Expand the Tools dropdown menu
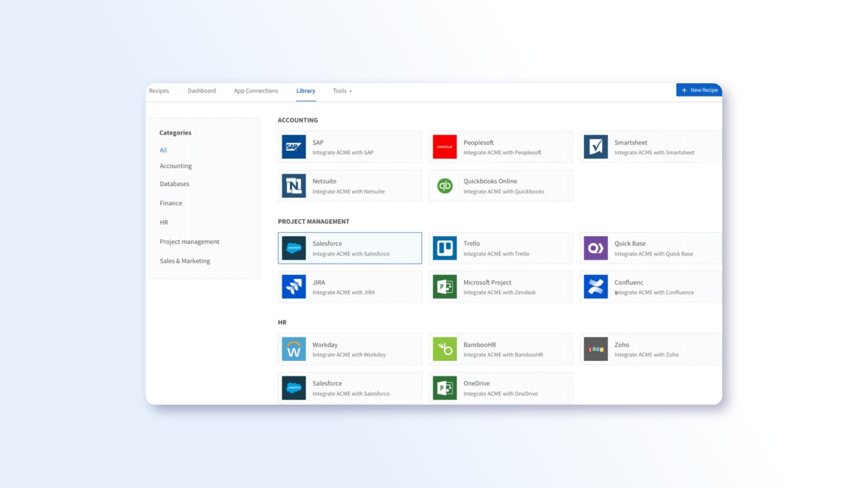Screen dimensions: 868x488 pos(342,91)
